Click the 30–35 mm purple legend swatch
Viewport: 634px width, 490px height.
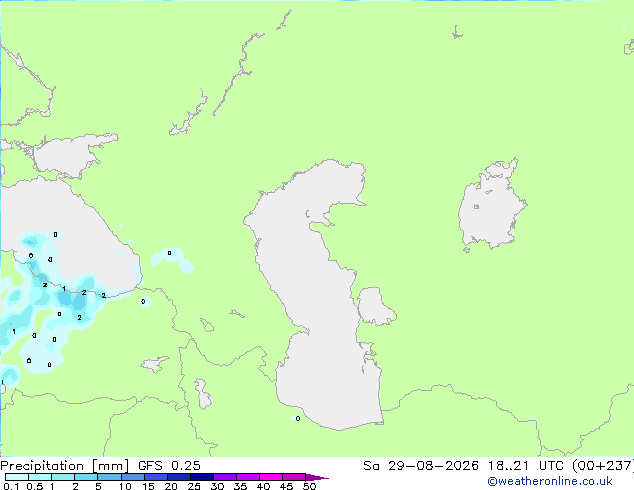[x=225, y=477]
